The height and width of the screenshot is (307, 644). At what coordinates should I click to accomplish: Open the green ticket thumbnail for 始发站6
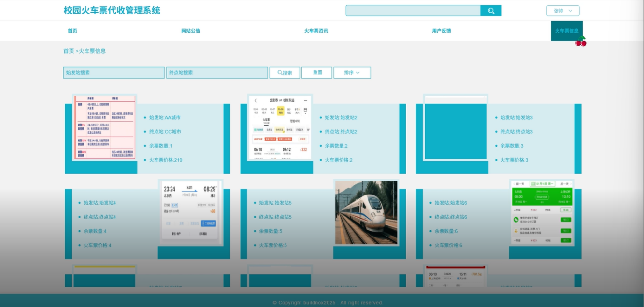click(542, 213)
